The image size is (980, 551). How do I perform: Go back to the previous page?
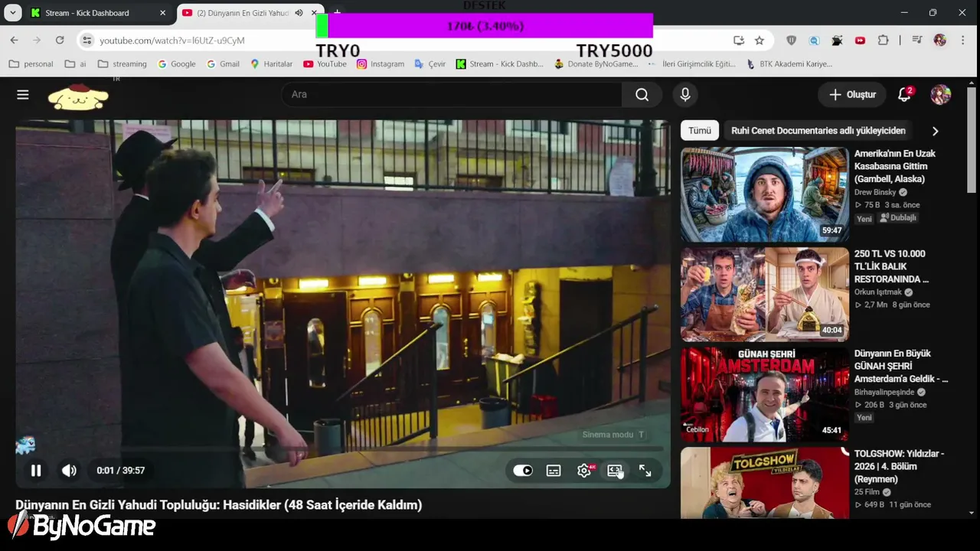(14, 40)
